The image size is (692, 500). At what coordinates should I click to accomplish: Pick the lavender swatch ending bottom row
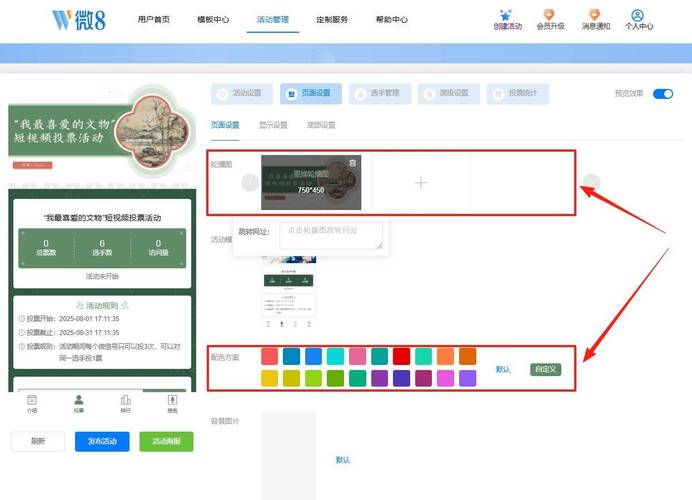(467, 378)
